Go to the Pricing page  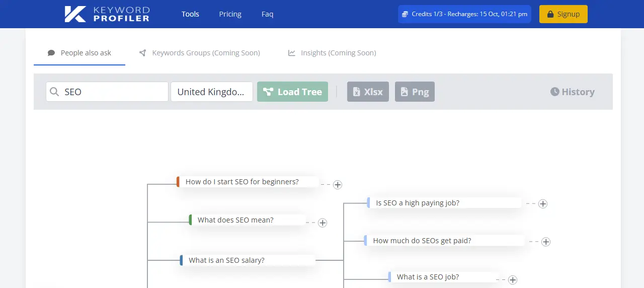click(x=230, y=14)
